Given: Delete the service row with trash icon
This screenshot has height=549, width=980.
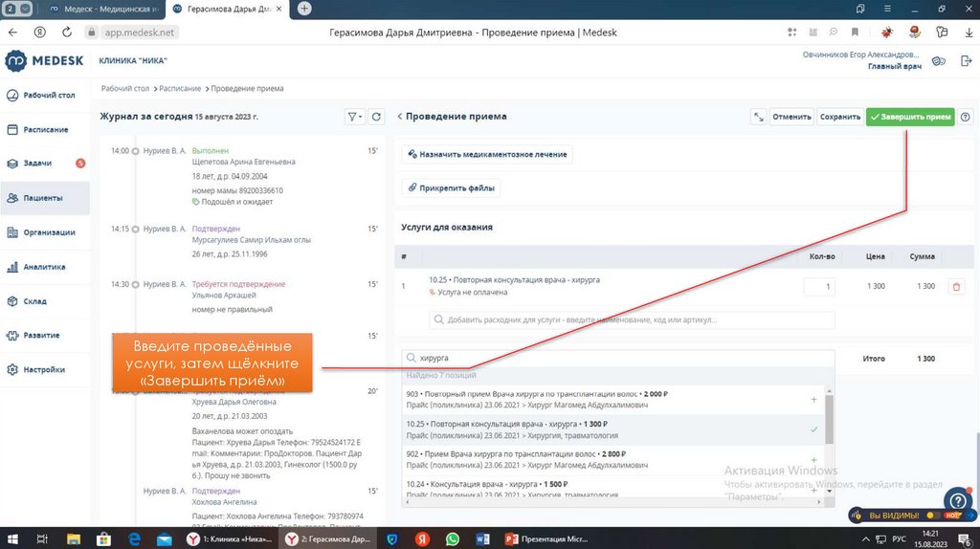Looking at the screenshot, I should pyautogui.click(x=955, y=286).
